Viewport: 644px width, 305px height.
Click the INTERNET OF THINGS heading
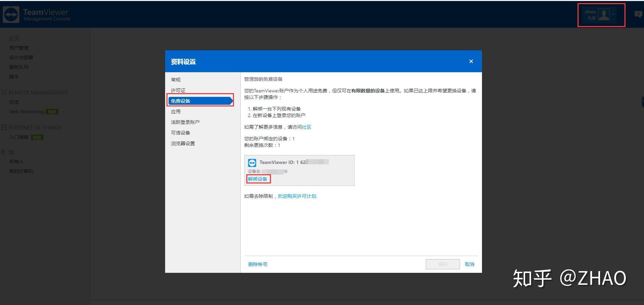pyautogui.click(x=35, y=127)
